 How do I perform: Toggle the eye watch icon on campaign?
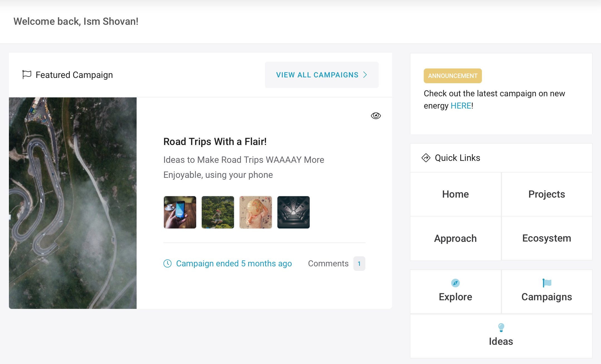coord(376,116)
